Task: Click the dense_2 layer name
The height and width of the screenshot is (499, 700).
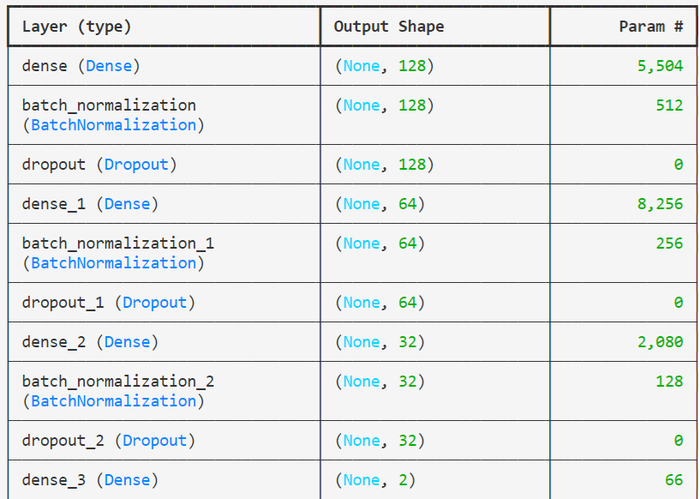Action: click(x=55, y=342)
